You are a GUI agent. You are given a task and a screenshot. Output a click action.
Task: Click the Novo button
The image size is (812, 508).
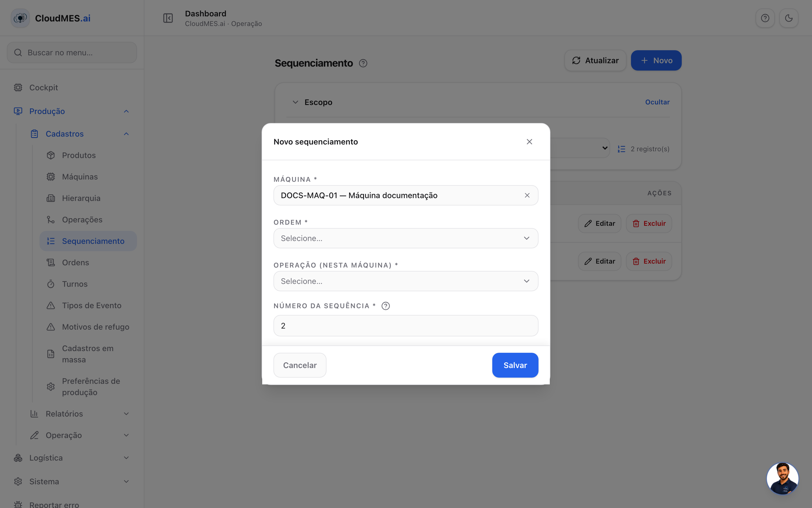click(x=656, y=60)
